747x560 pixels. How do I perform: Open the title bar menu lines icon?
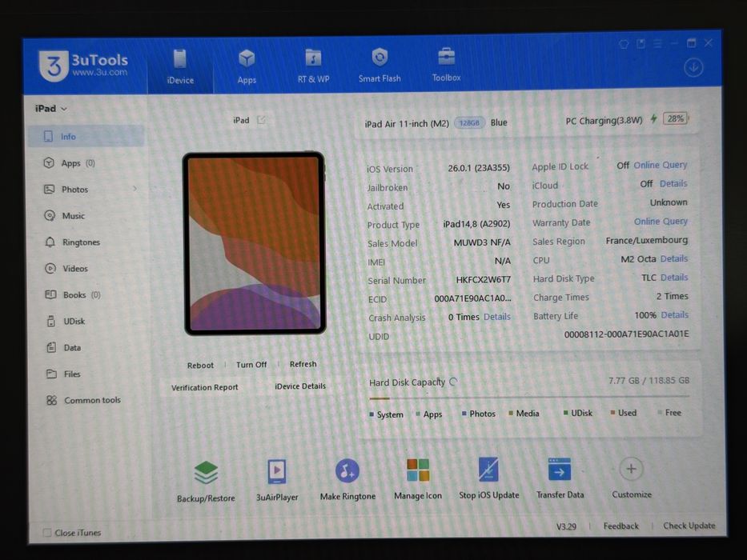[657, 44]
